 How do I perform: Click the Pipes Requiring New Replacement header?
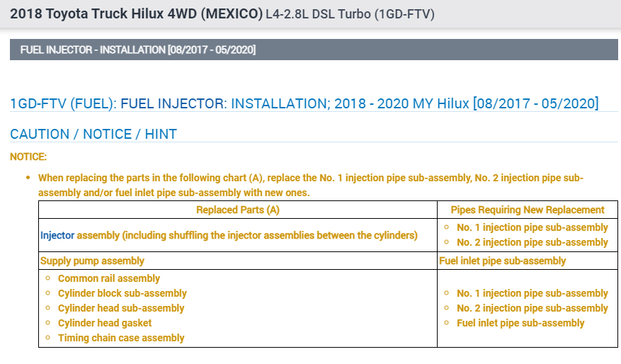(x=528, y=210)
